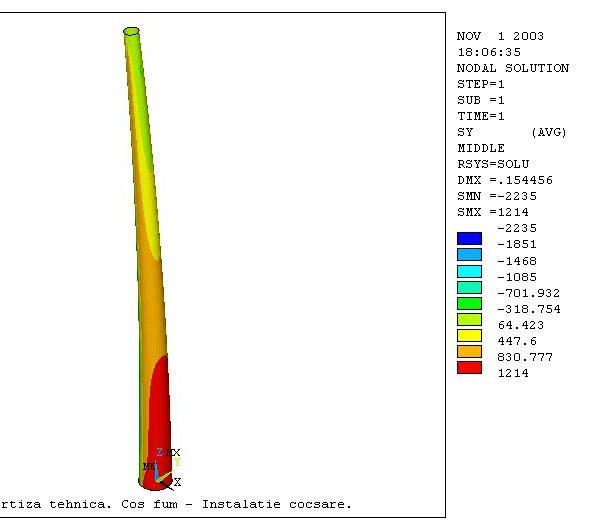
Task: Choose the cyan legend color swatch
Action: coord(469,271)
